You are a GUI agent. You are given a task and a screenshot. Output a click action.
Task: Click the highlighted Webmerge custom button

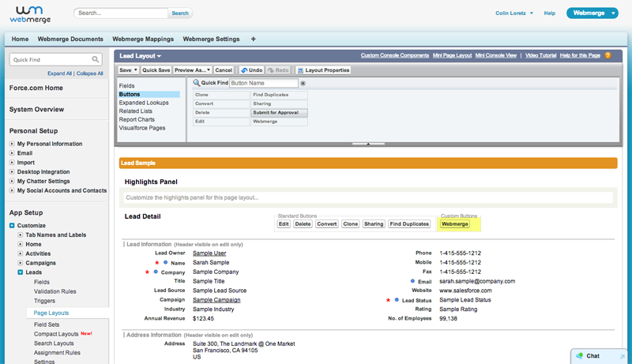[455, 224]
